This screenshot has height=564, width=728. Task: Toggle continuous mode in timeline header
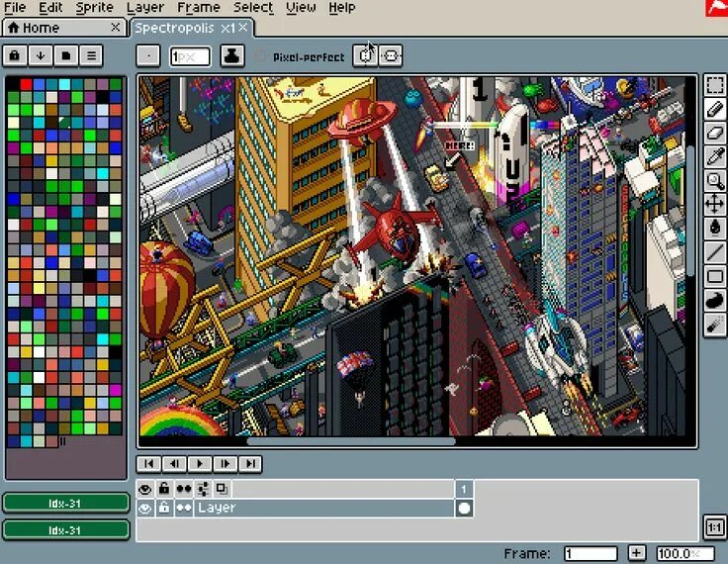184,489
